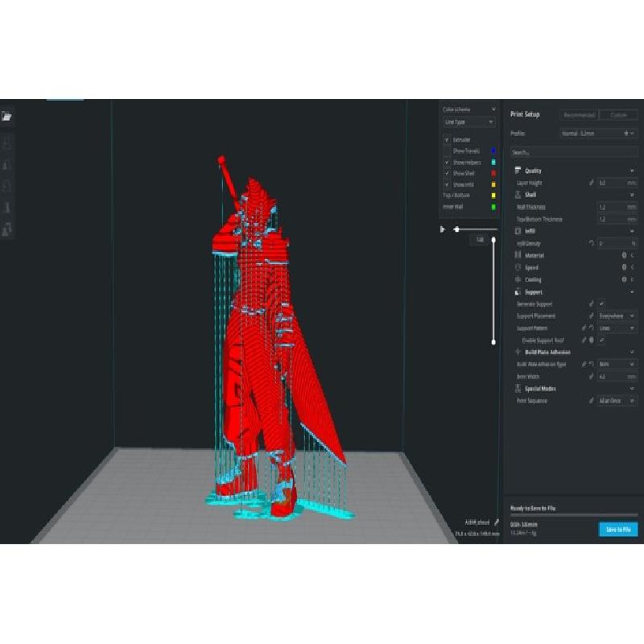Collapse the Infill section chevron
Viewport: 644px width, 644px height.
[x=632, y=231]
